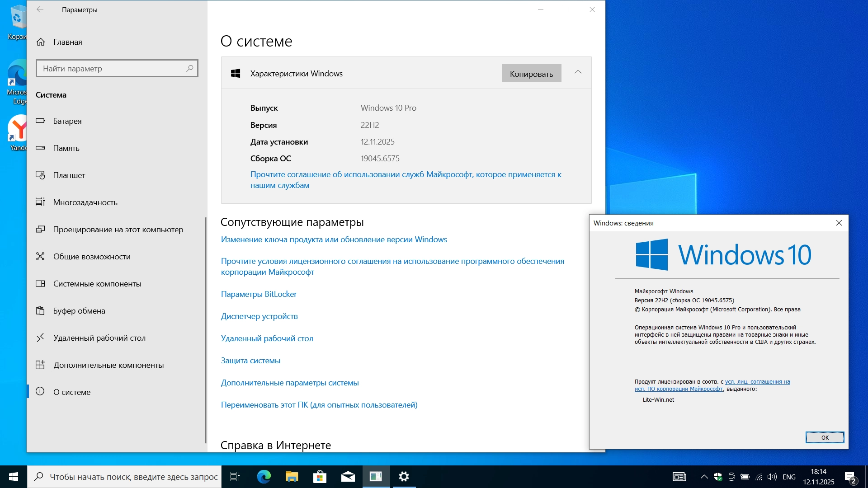Open Диспетчер устройств link

pyautogui.click(x=259, y=316)
